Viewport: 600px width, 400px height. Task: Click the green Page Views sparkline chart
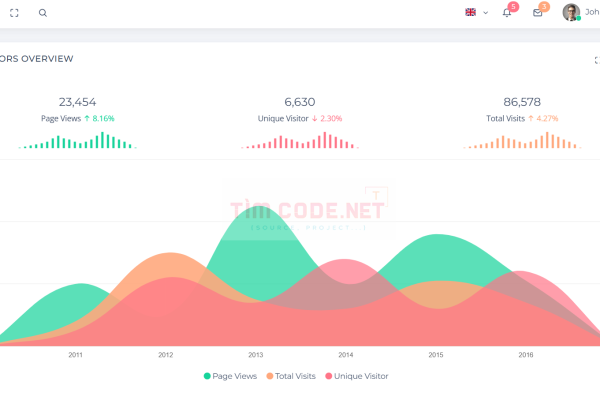[77, 140]
